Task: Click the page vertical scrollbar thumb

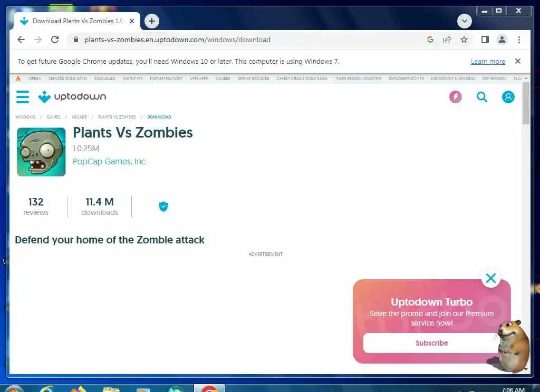Action: point(526,103)
